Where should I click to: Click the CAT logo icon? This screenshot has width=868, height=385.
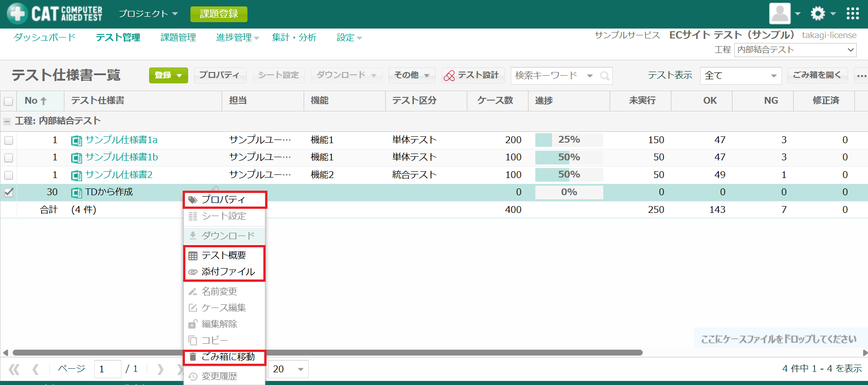click(17, 14)
